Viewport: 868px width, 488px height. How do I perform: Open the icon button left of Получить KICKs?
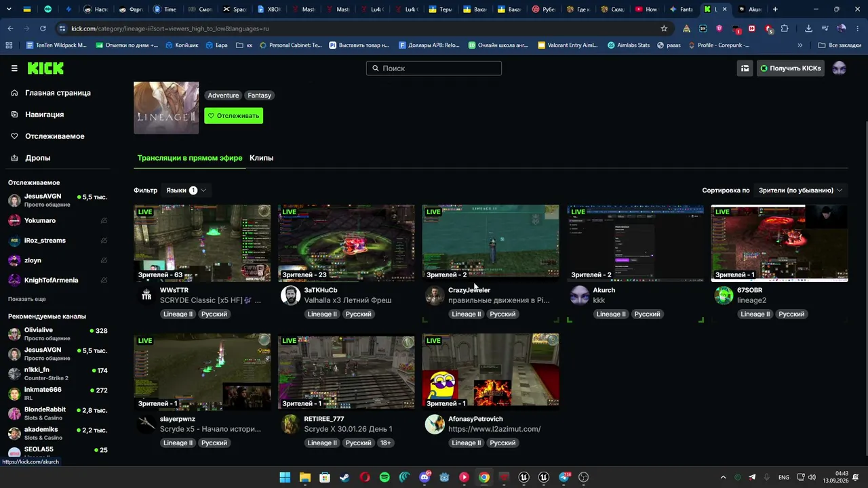745,68
